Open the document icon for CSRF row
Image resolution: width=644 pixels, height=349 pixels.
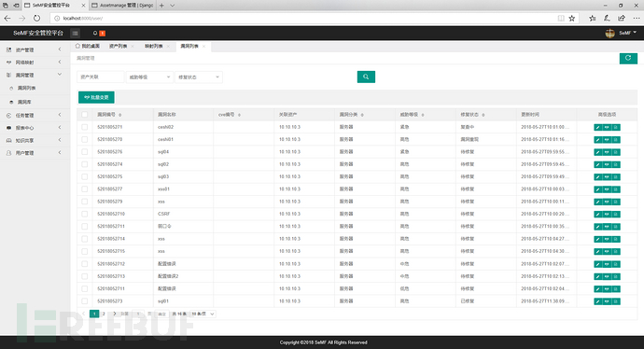tap(616, 215)
